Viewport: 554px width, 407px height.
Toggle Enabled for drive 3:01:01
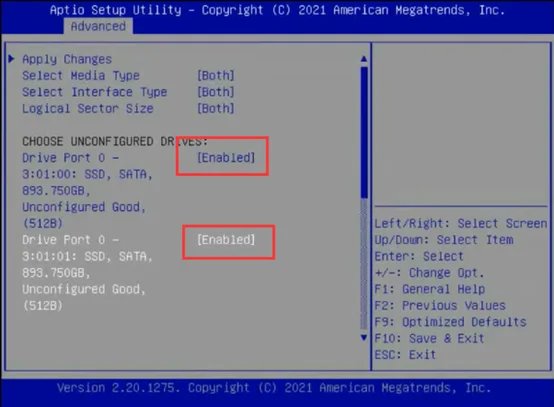226,240
